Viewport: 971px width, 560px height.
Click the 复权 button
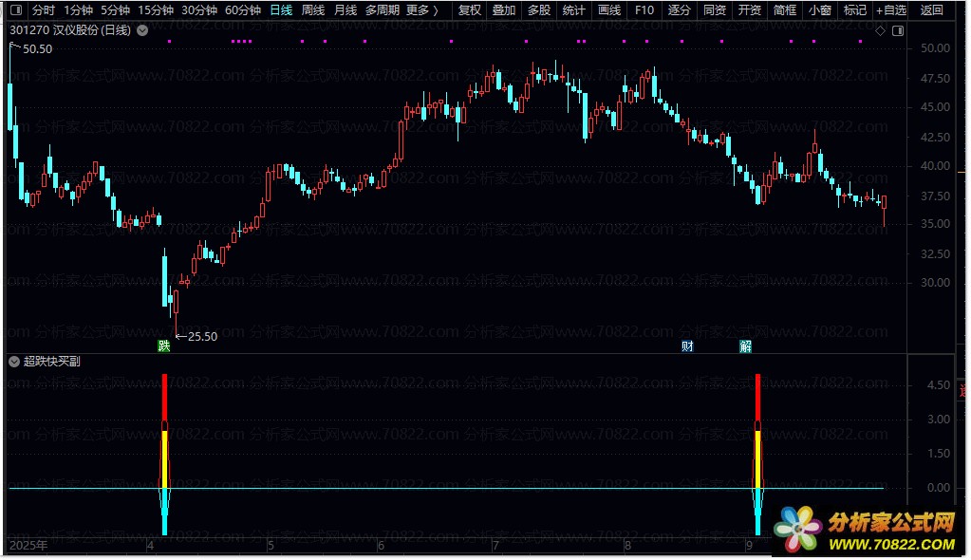click(x=469, y=10)
